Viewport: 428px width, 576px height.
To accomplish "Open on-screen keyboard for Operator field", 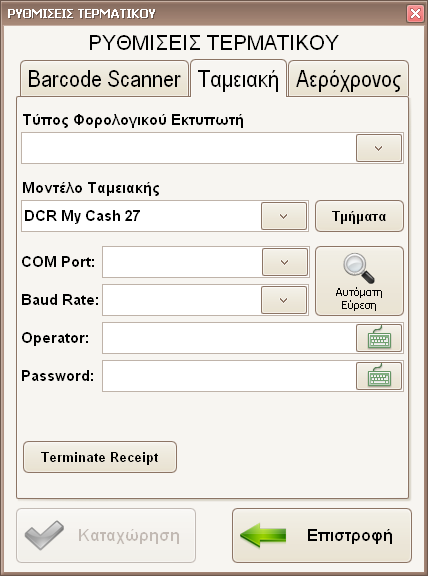I will pyautogui.click(x=379, y=338).
